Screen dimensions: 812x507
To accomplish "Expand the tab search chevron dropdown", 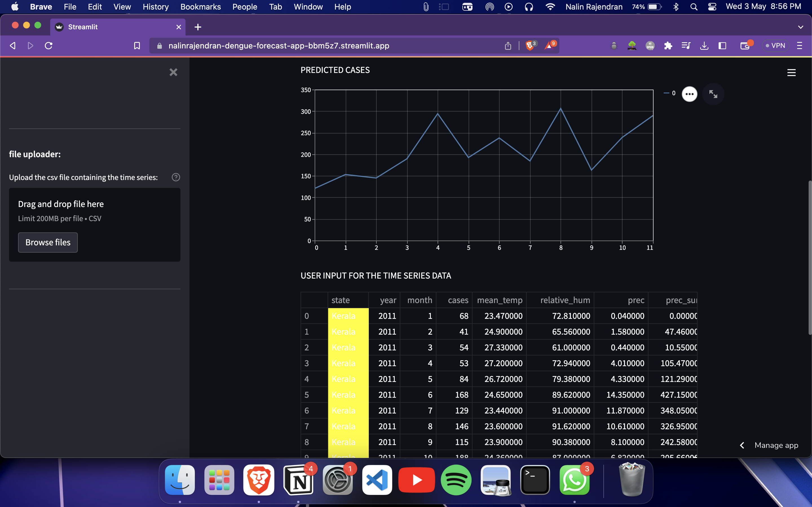I will pos(800,27).
